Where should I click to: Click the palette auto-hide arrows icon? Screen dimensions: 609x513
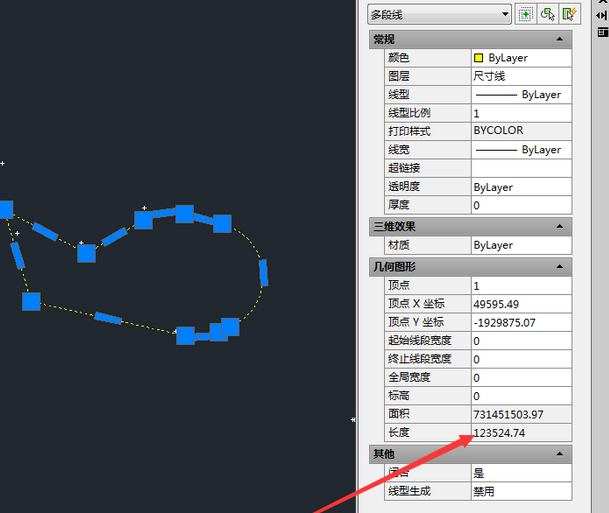[602, 16]
